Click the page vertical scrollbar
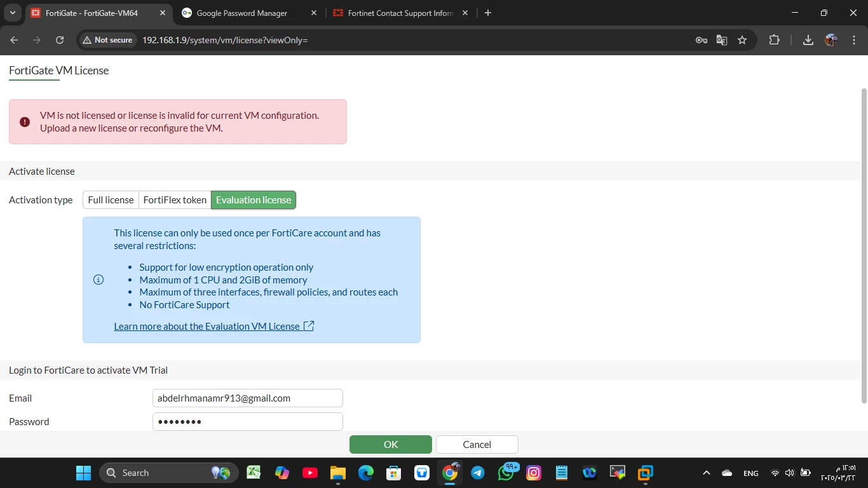This screenshot has height=488, width=868. tap(864, 245)
